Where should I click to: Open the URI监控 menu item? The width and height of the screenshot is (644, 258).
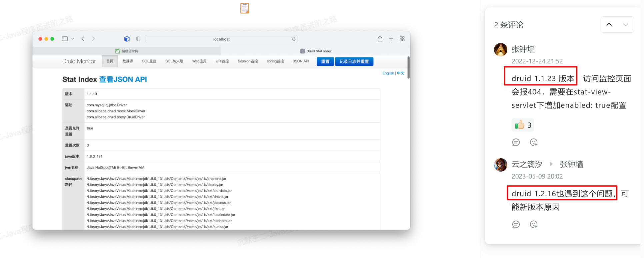[x=222, y=61]
